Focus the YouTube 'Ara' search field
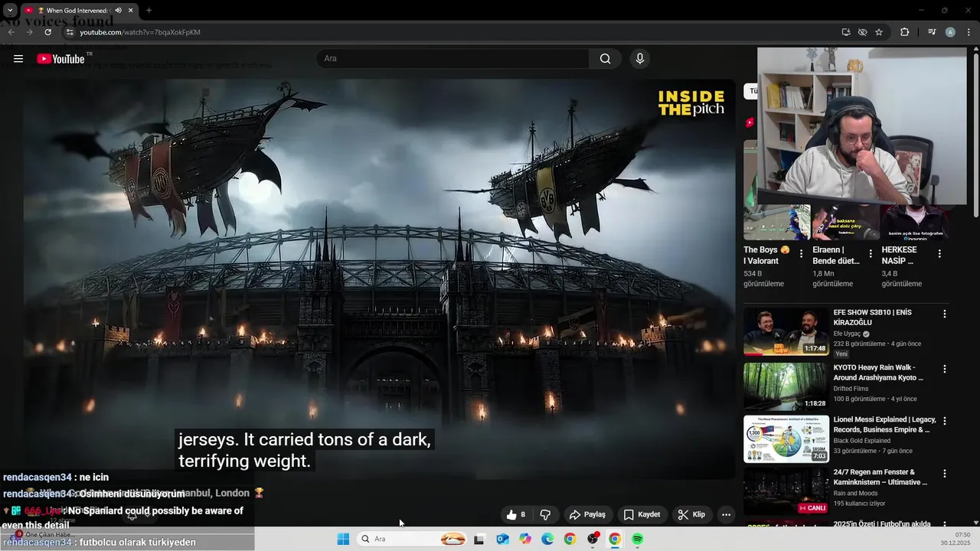This screenshot has width=980, height=551. coord(452,59)
